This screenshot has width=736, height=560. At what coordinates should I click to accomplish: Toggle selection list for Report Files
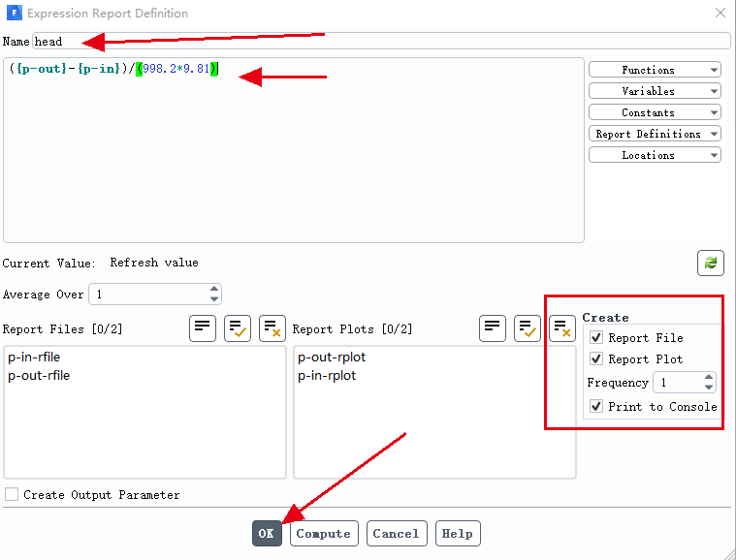click(x=203, y=328)
